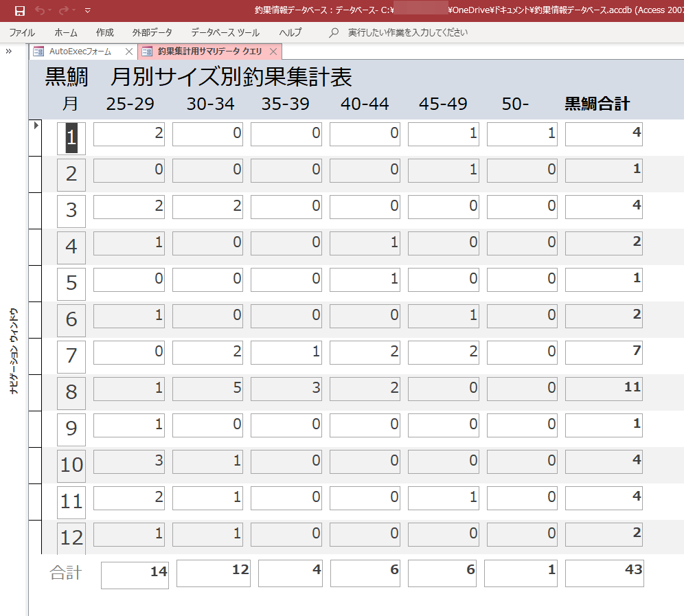The width and height of the screenshot is (684, 616).
Task: Switch to the 作成 ribbon tab
Action: (104, 32)
